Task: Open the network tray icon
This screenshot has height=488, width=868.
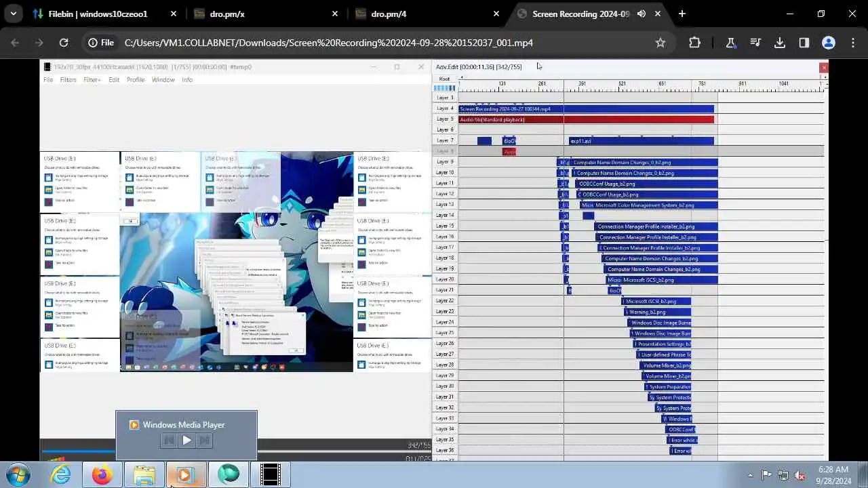Action: 783,475
